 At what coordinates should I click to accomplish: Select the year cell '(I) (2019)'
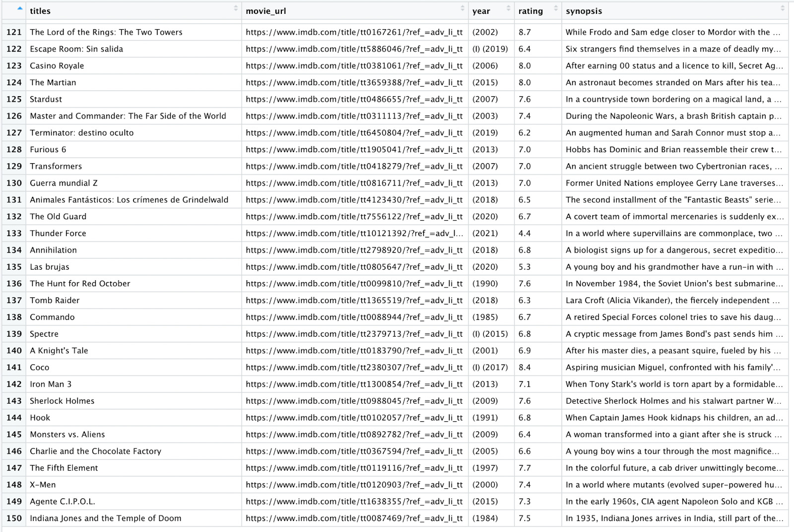(490, 49)
